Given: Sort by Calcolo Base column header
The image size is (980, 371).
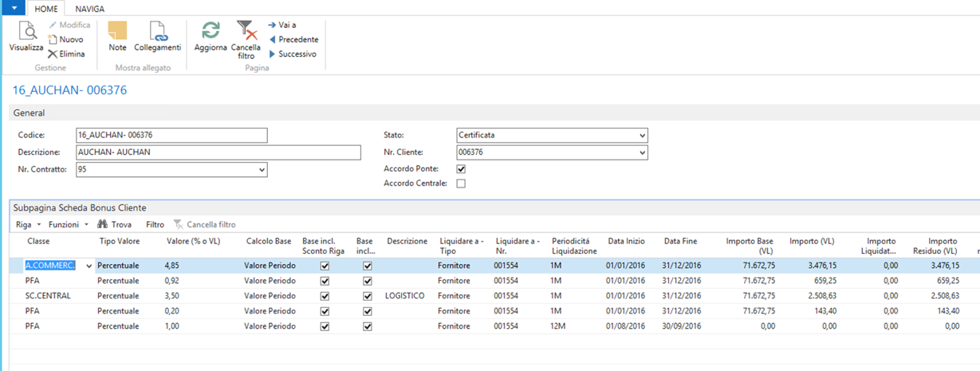Looking at the screenshot, I should (x=269, y=241).
